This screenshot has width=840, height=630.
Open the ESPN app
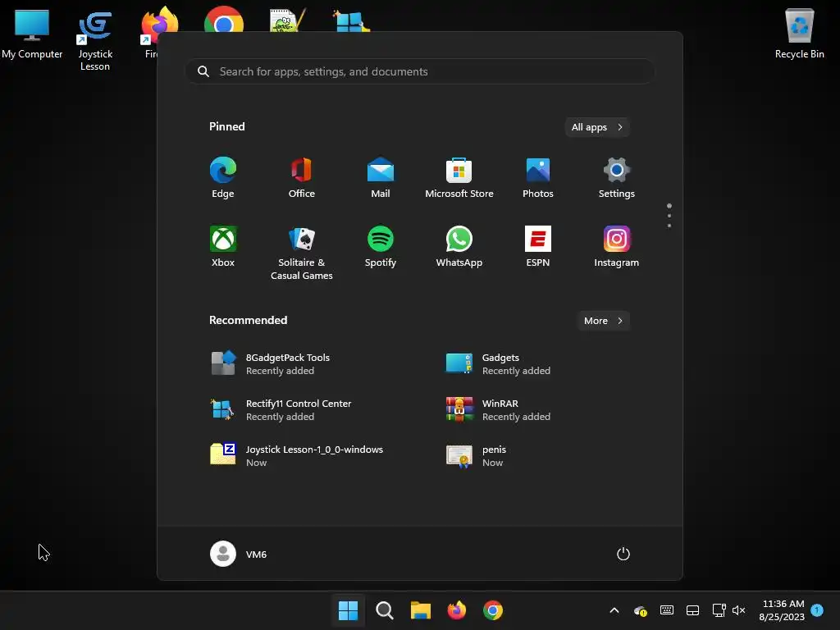[538, 246]
